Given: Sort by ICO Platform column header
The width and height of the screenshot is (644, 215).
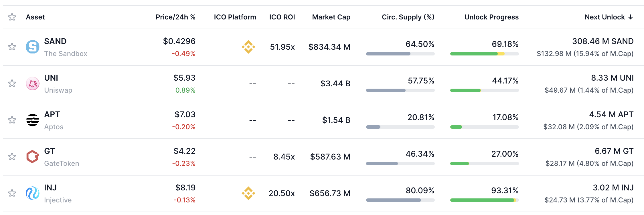Looking at the screenshot, I should [x=235, y=17].
